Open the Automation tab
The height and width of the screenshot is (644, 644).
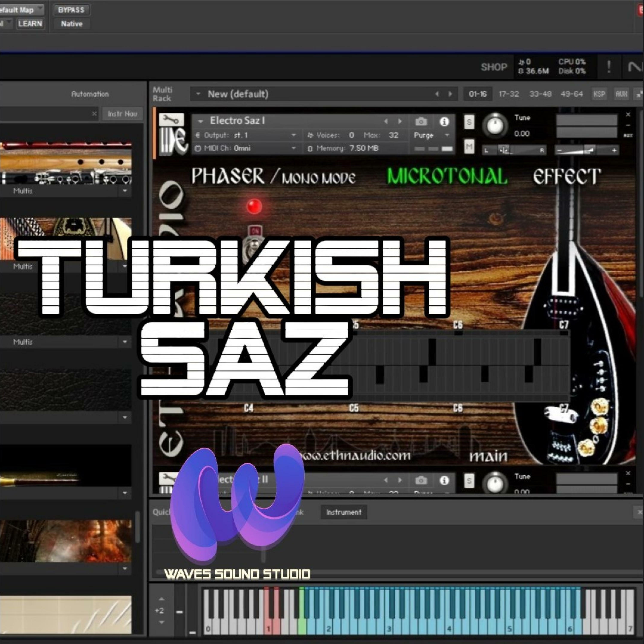point(90,94)
